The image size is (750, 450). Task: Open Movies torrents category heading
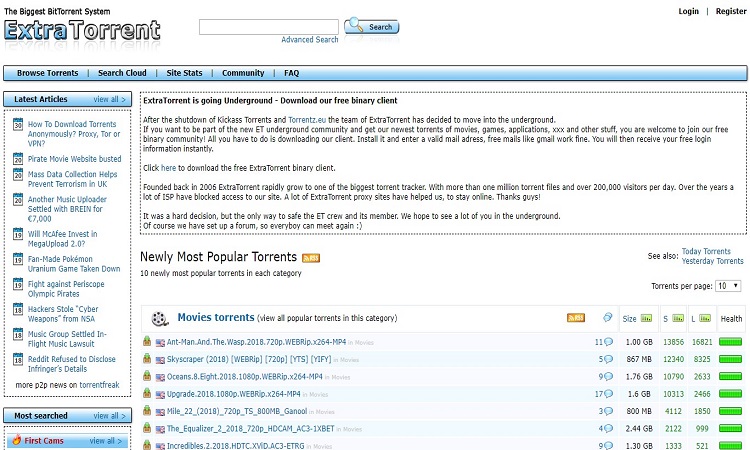[216, 318]
